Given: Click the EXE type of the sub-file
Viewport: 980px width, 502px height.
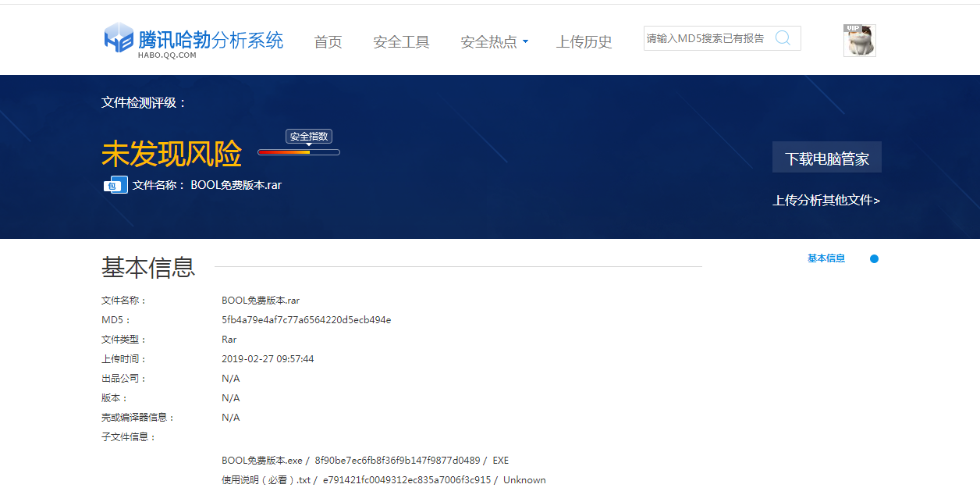Looking at the screenshot, I should click(501, 461).
